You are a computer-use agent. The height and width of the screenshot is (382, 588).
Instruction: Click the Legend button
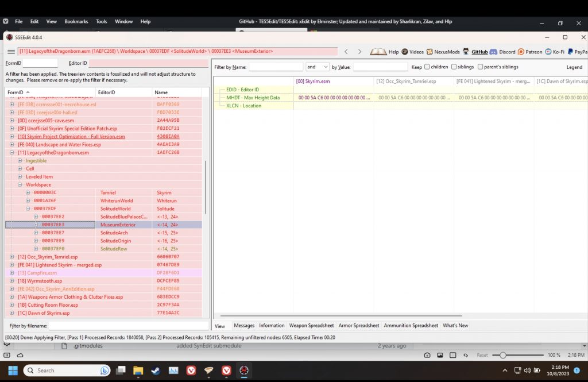(x=574, y=67)
